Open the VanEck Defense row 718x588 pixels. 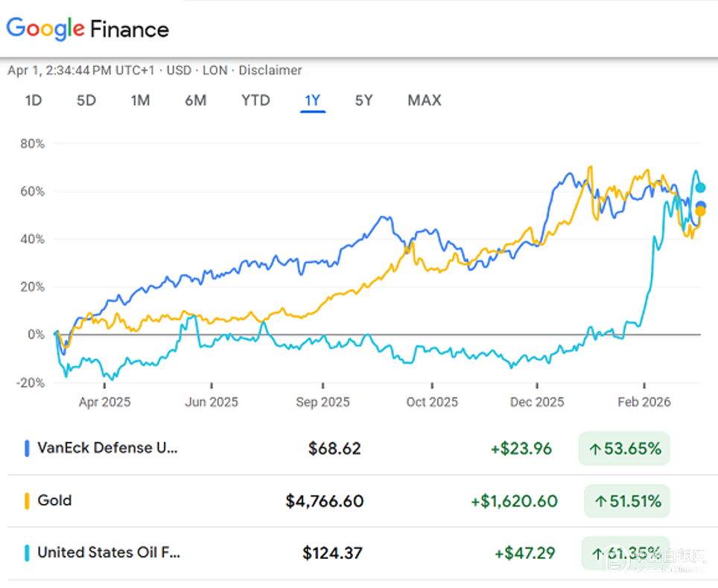[x=108, y=448]
